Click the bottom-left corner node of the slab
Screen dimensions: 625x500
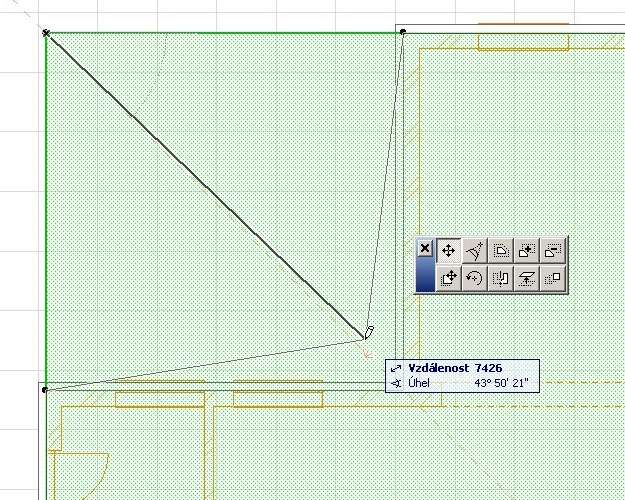tap(45, 390)
